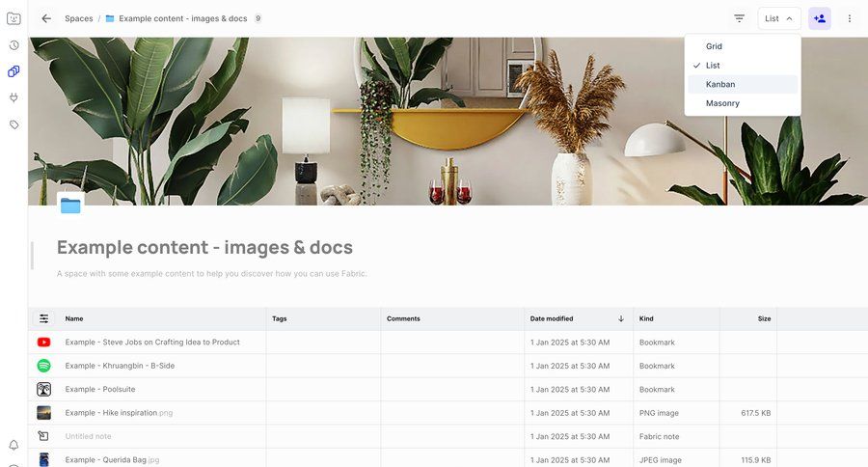Select the checked List view option
Image resolution: width=868 pixels, height=467 pixels.
coord(743,66)
